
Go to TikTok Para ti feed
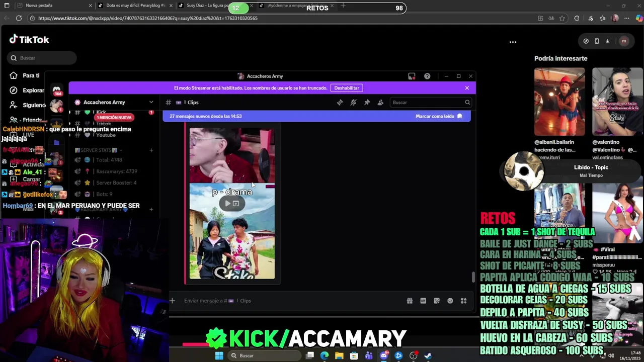24,75
